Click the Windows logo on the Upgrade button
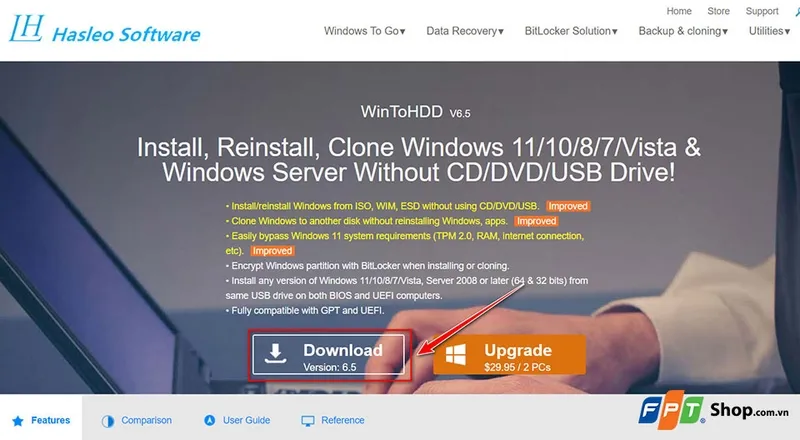The image size is (800, 440). pyautogui.click(x=456, y=354)
